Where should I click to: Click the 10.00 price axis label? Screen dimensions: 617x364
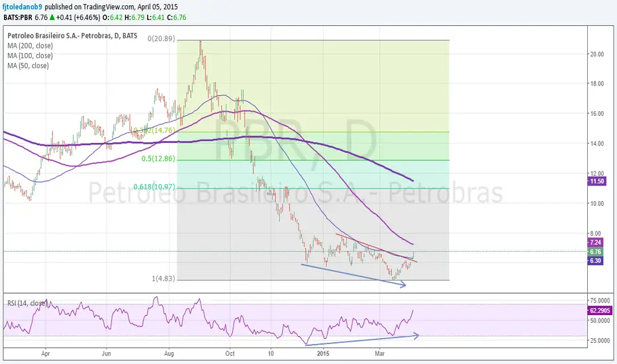pyautogui.click(x=597, y=203)
